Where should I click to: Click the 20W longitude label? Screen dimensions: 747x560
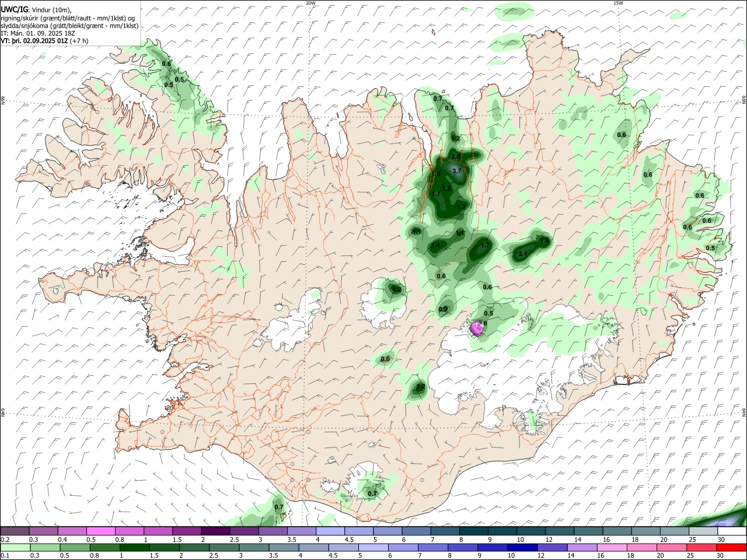coord(310,3)
